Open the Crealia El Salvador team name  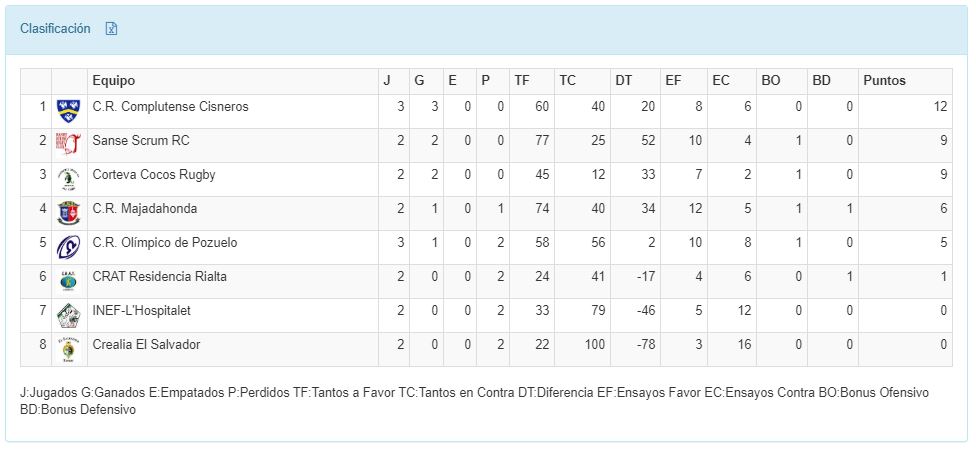click(146, 345)
